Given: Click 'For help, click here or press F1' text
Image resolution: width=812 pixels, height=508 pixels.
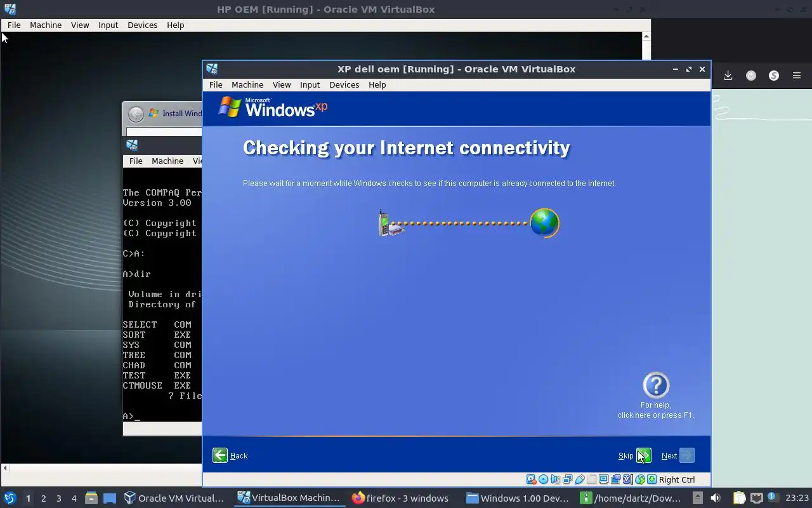Looking at the screenshot, I should tap(656, 410).
